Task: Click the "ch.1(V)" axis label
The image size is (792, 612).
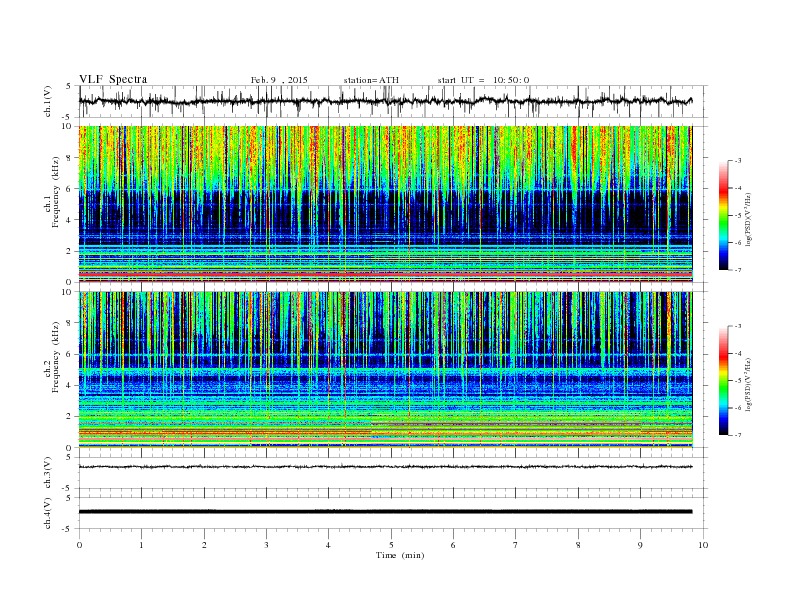Action: 48,101
